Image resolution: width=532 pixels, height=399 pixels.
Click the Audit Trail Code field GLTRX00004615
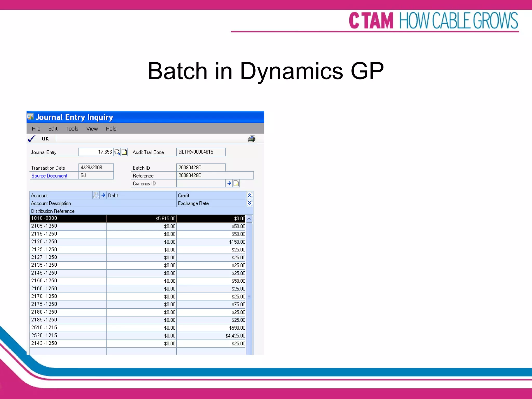[201, 152]
